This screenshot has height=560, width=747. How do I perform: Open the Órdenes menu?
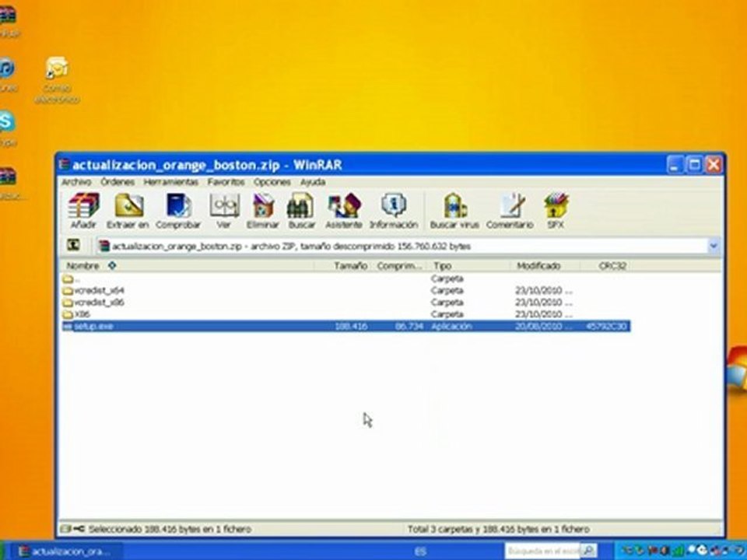pos(117,182)
